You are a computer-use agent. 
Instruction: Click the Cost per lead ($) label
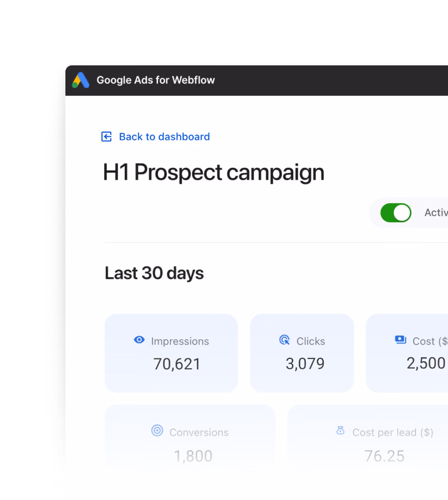[x=393, y=432]
